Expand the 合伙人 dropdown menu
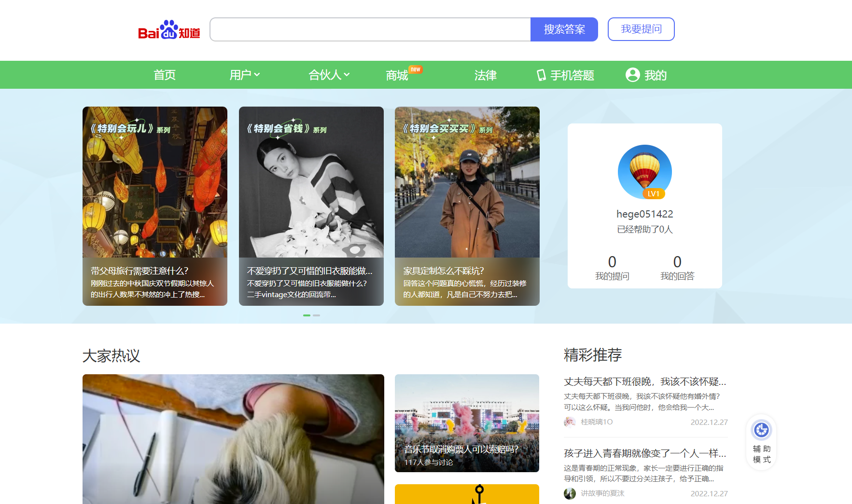 click(x=329, y=75)
